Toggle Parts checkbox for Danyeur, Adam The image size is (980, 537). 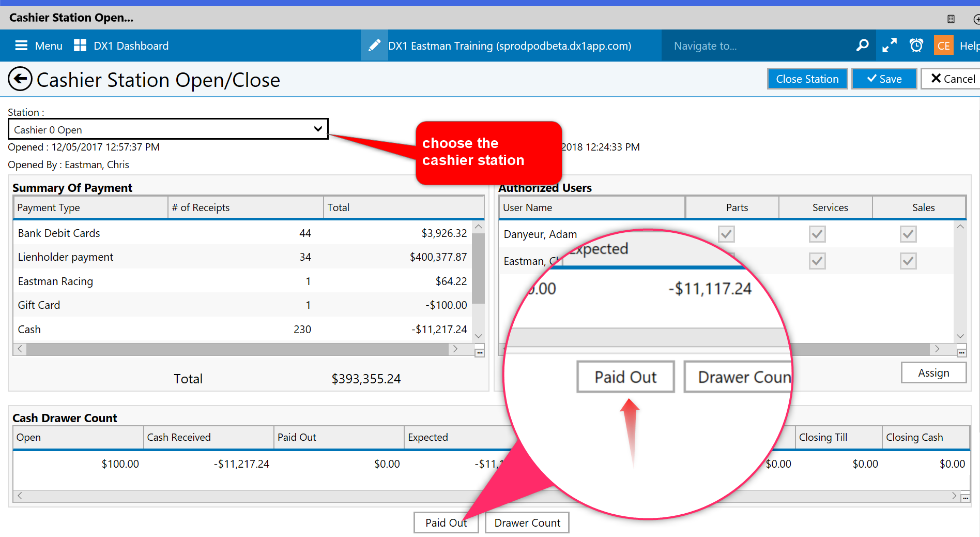click(x=726, y=234)
